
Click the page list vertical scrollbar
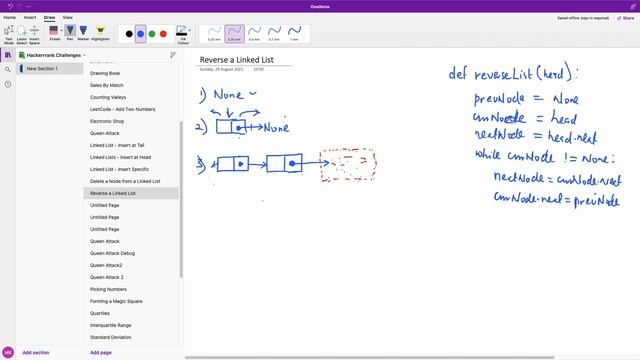click(x=181, y=199)
